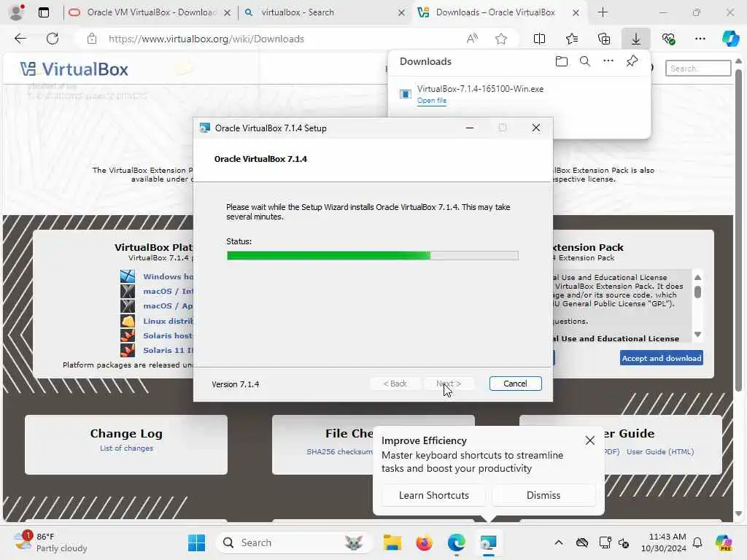Go back with the browser back arrow
Screen dimensions: 747x560
click(20, 39)
